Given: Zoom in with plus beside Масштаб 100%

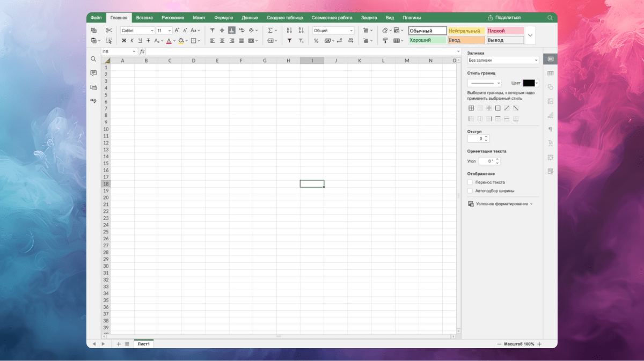Looking at the screenshot, I should click(539, 344).
